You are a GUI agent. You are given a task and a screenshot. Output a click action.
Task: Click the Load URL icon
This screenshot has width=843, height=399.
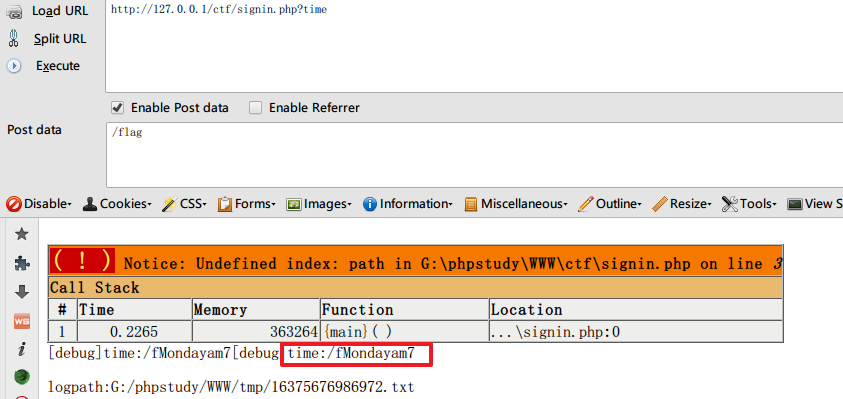[14, 11]
